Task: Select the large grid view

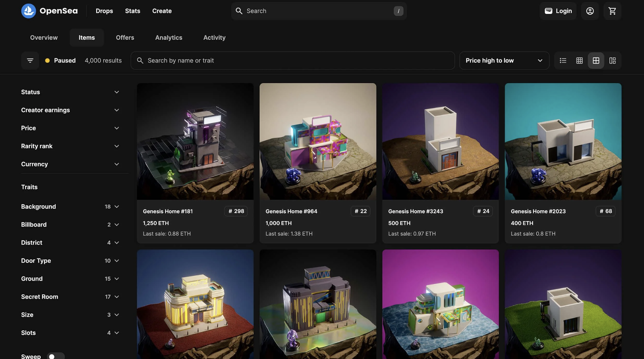Action: [x=596, y=61]
